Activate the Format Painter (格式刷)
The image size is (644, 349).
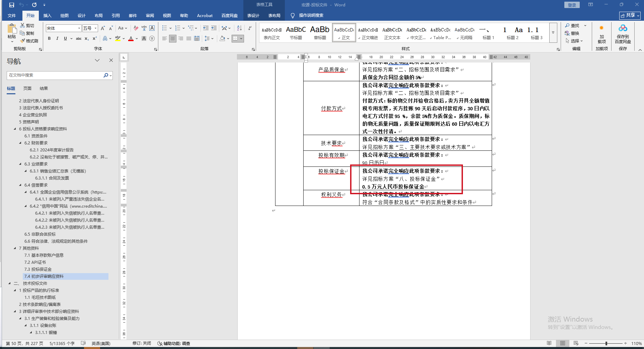tap(29, 41)
